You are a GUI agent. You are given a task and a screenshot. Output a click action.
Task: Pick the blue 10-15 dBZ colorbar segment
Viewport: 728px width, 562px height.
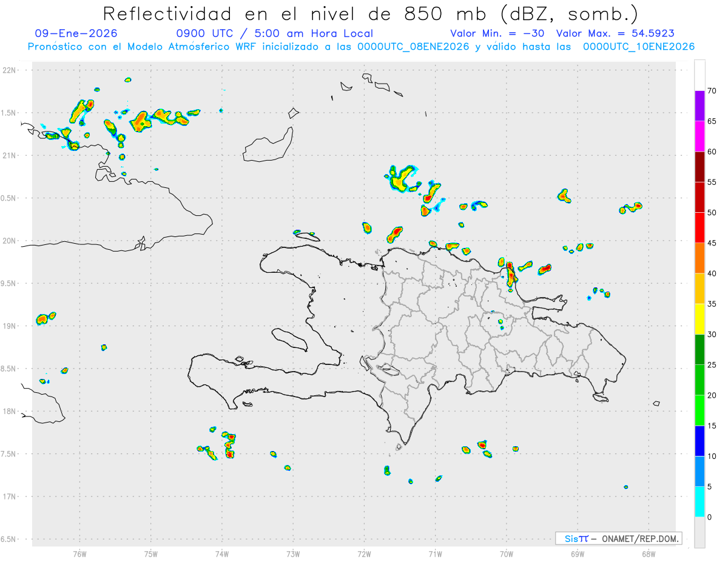699,441
